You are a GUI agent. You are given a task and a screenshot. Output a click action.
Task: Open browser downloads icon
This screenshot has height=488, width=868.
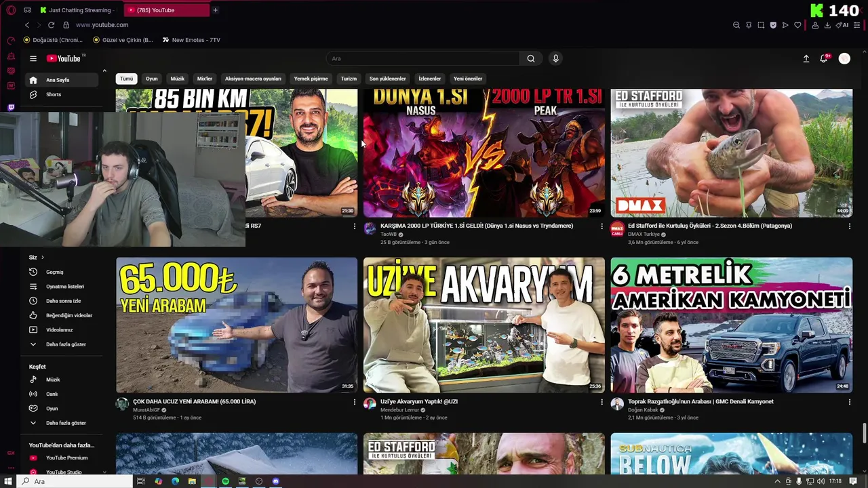coord(827,25)
